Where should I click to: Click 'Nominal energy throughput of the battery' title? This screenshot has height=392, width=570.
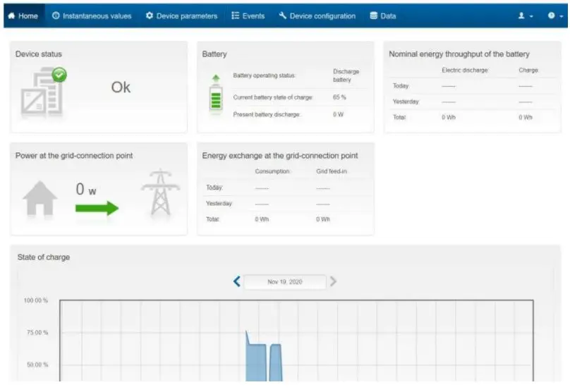(x=459, y=54)
